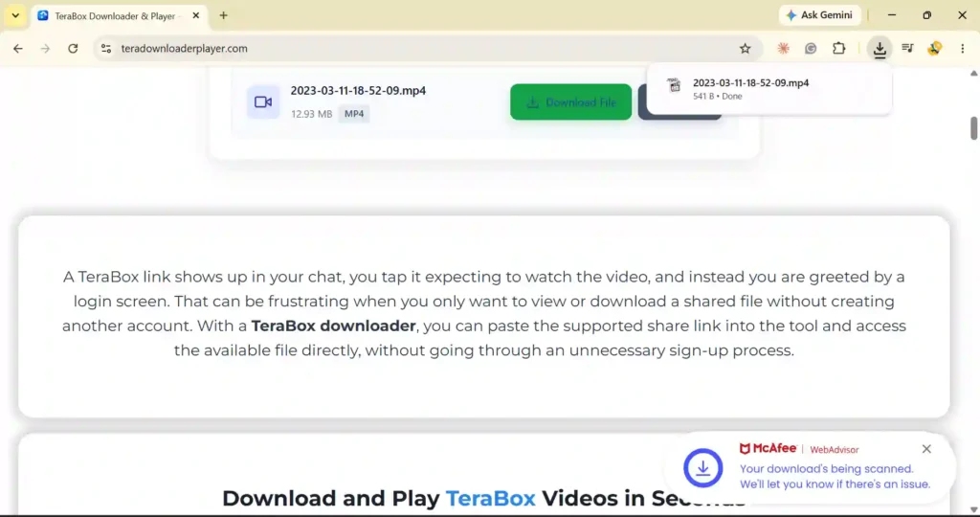Restore down the browser window
Image resolution: width=980 pixels, height=517 pixels.
926,15
